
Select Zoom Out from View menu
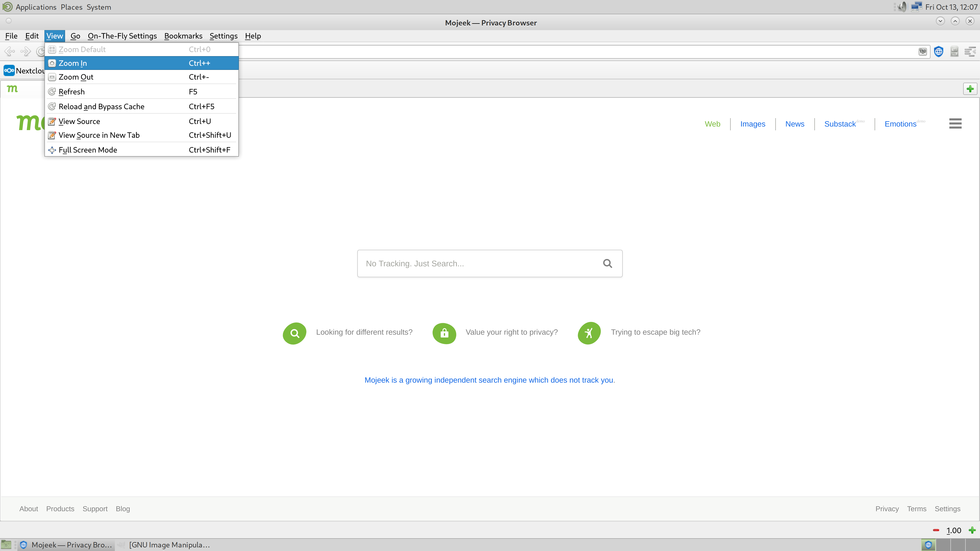coord(76,77)
